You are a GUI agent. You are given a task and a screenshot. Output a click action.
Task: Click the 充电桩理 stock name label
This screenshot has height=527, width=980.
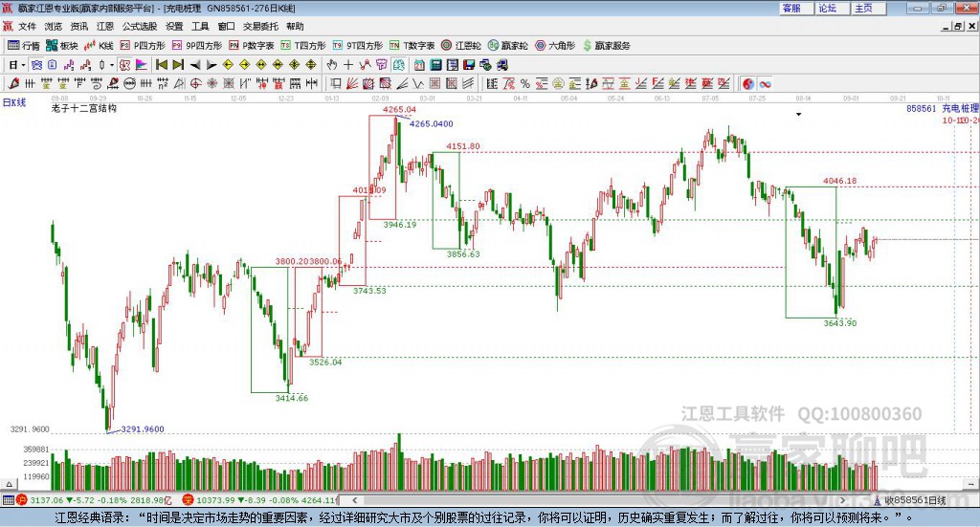coord(961,109)
